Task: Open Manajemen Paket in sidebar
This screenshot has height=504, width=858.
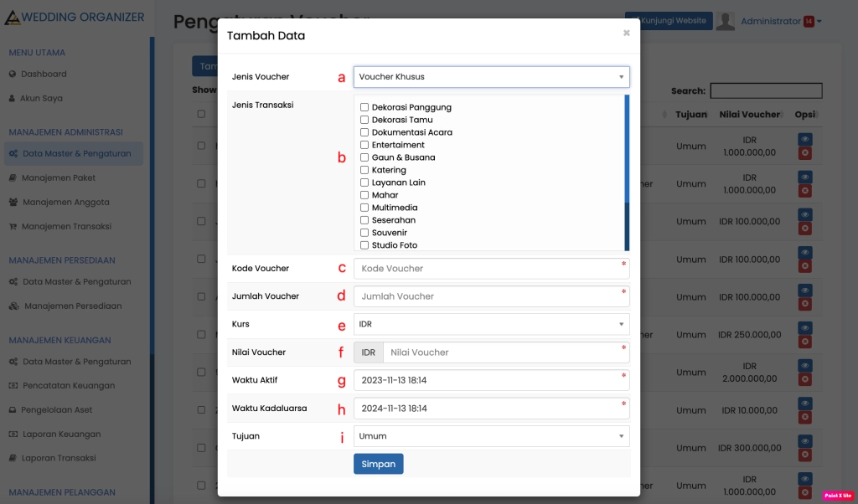Action: pyautogui.click(x=59, y=177)
